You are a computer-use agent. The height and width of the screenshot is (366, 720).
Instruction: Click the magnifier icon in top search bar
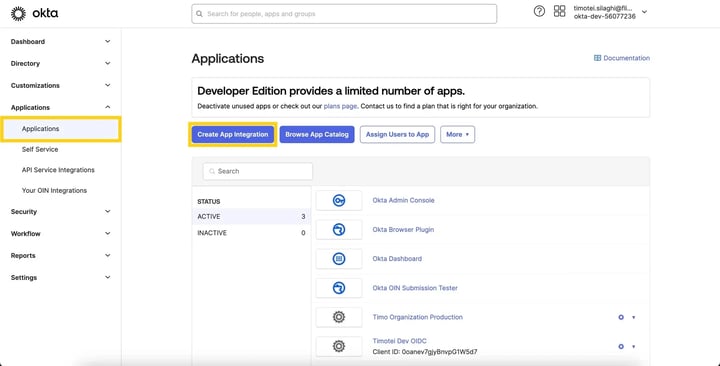[199, 14]
